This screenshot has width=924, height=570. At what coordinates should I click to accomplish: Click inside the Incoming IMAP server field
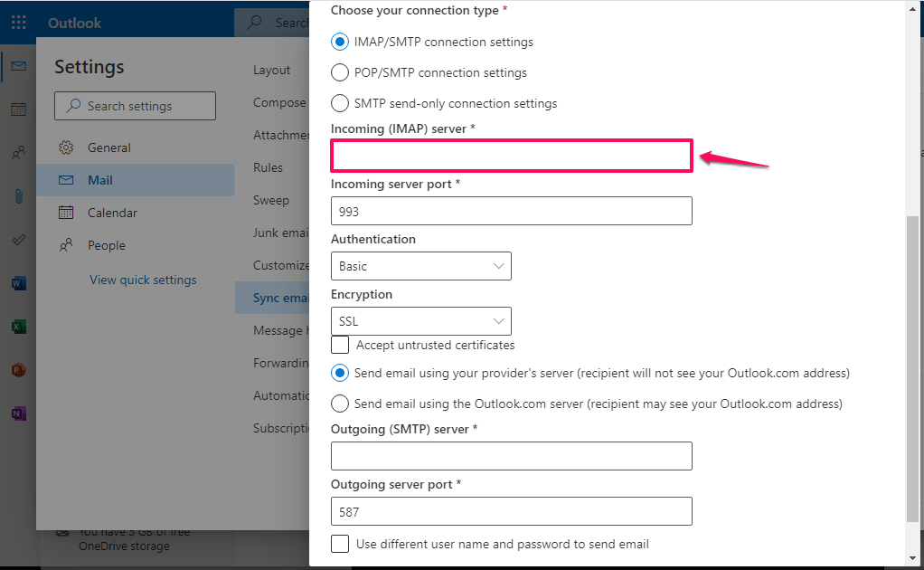coord(511,156)
